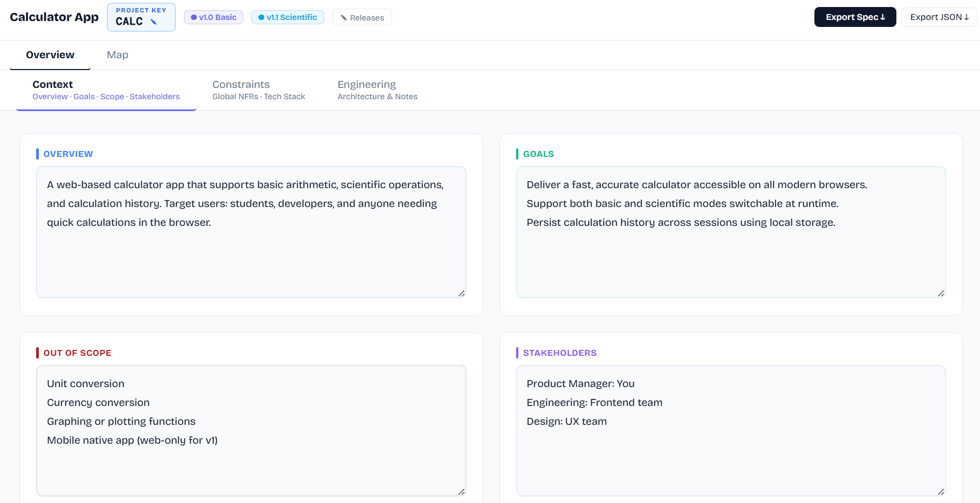The image size is (980, 503).
Task: Click Export JSON button
Action: pyautogui.click(x=939, y=17)
